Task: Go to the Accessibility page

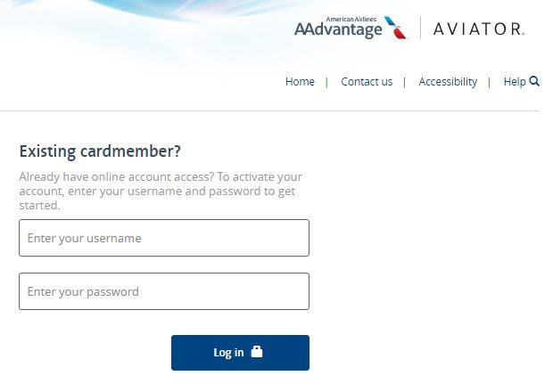Action: coord(448,82)
